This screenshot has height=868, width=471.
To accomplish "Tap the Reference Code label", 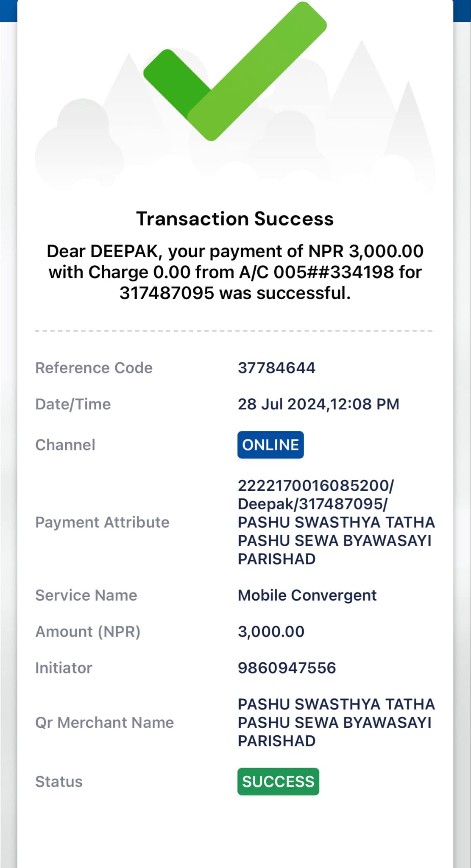I will pos(94,368).
